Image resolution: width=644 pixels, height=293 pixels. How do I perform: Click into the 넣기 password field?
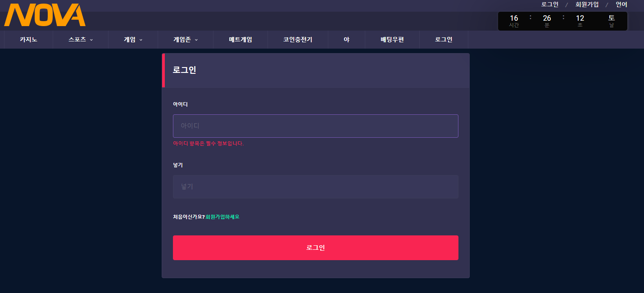click(315, 187)
